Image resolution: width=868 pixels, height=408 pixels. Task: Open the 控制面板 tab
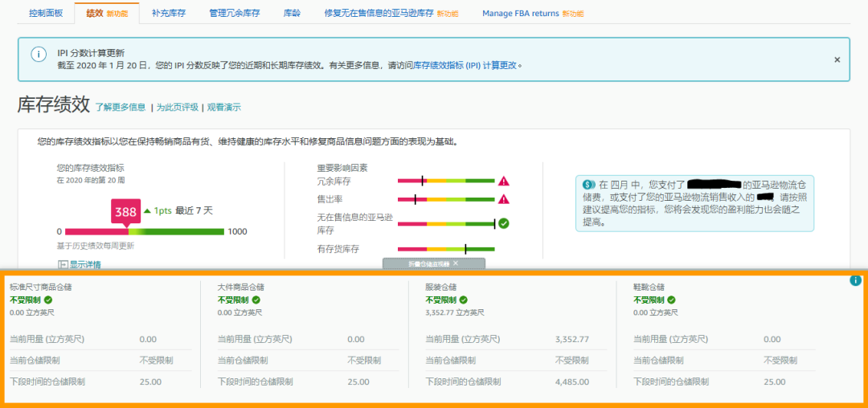click(45, 14)
